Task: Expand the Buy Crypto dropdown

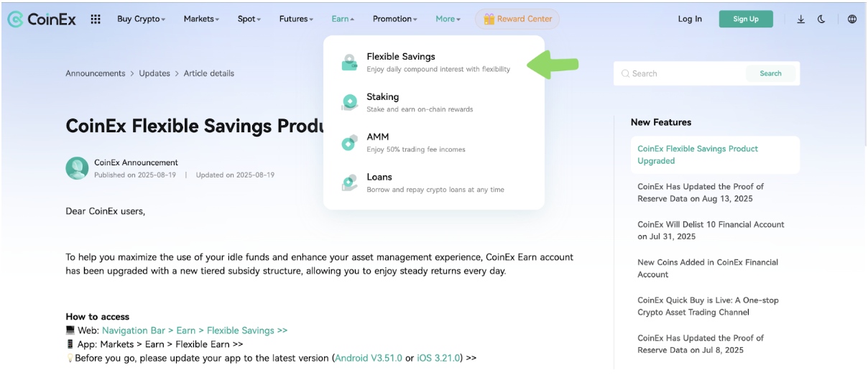Action: 141,19
